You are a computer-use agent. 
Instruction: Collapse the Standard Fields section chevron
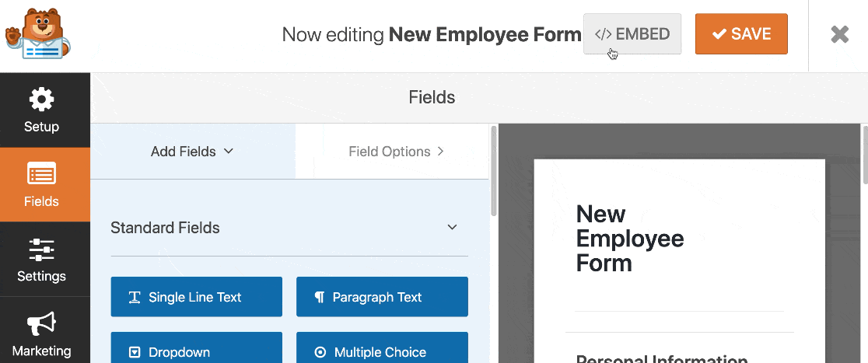point(452,228)
